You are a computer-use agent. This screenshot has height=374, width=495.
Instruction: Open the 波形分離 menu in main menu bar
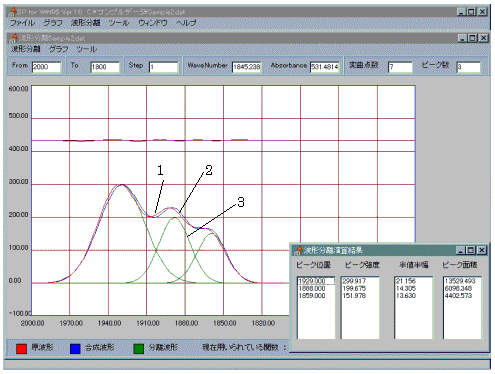pos(85,23)
